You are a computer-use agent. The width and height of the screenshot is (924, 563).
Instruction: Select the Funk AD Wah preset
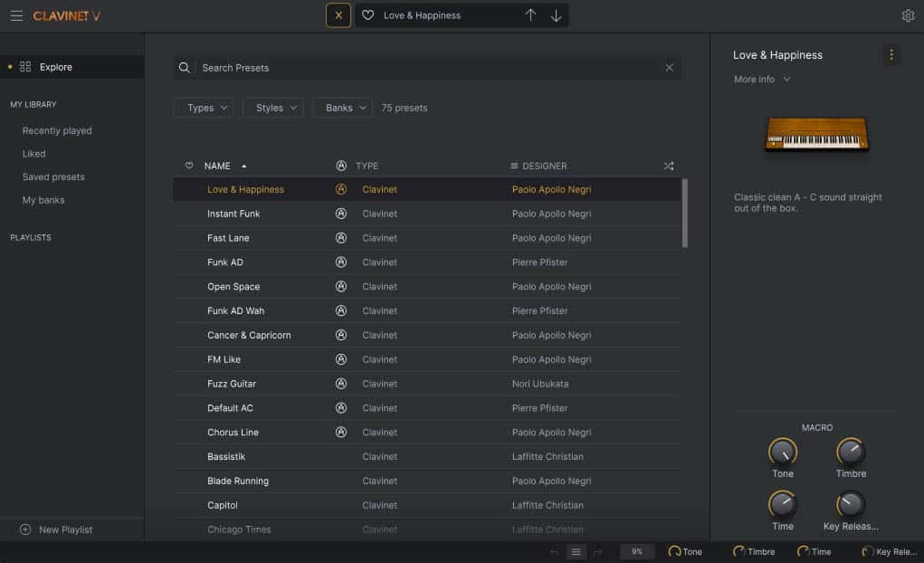tap(236, 311)
